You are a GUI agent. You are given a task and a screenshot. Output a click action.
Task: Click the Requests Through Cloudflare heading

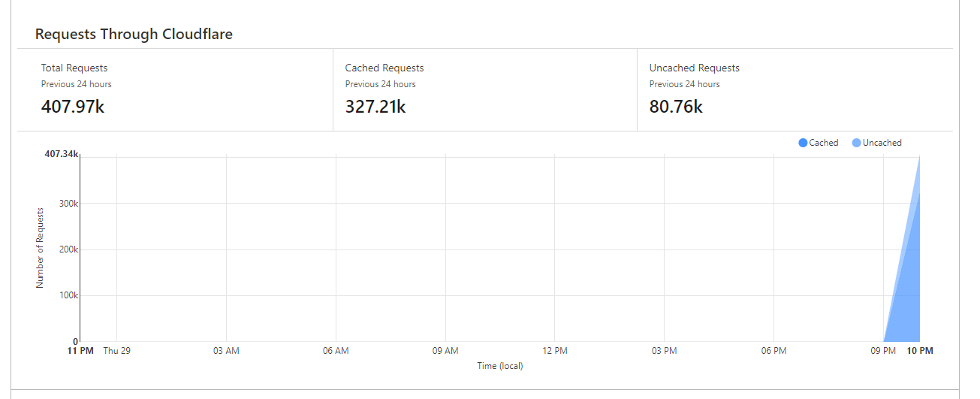134,34
